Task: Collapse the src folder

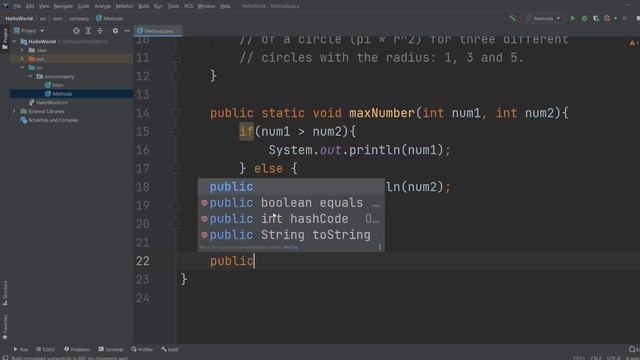Action: click(x=22, y=67)
